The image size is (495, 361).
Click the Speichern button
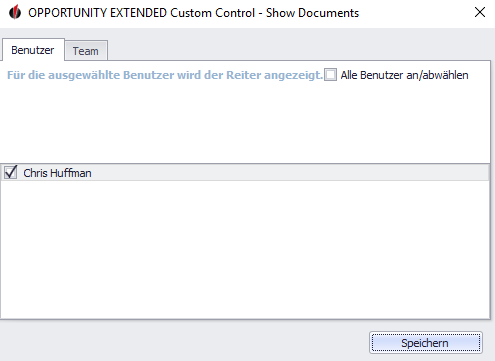(426, 343)
